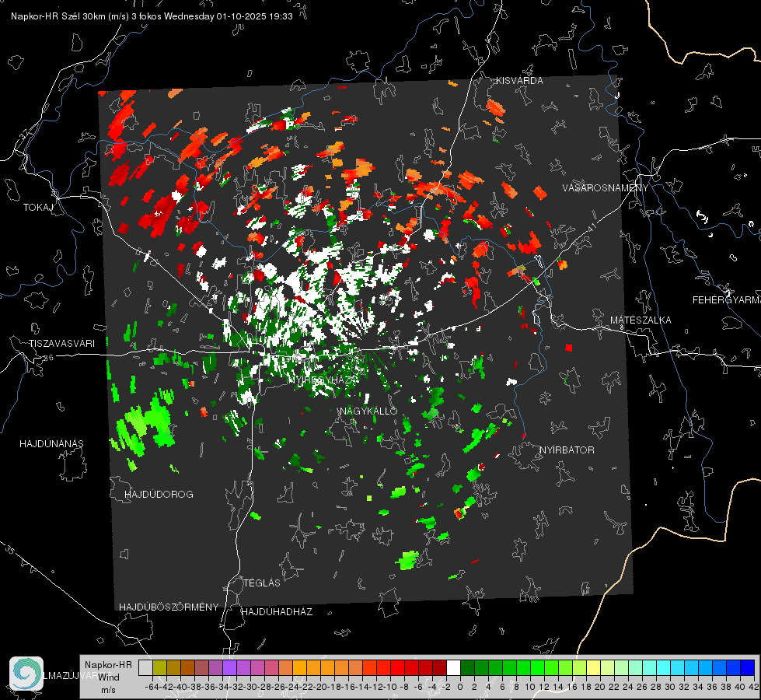Image resolution: width=761 pixels, height=700 pixels.
Task: Click the HAJDÚDOROG label
Action: pos(159,495)
